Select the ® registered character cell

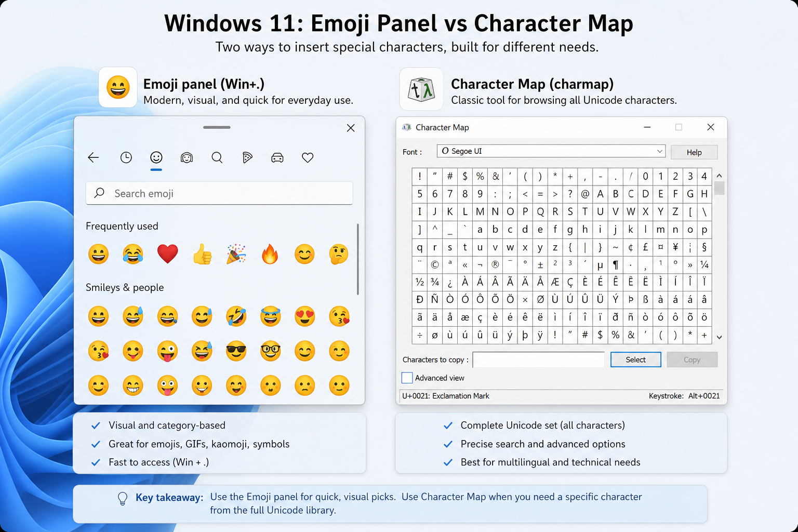[x=495, y=264]
